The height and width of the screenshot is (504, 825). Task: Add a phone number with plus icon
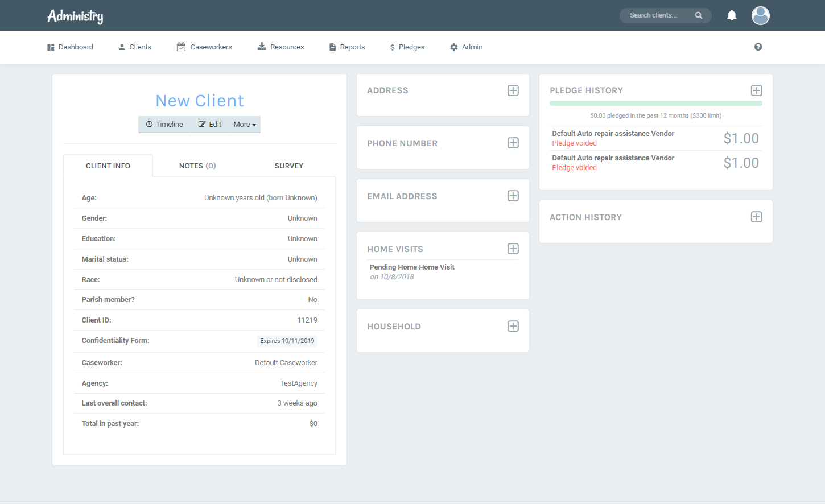coord(513,143)
